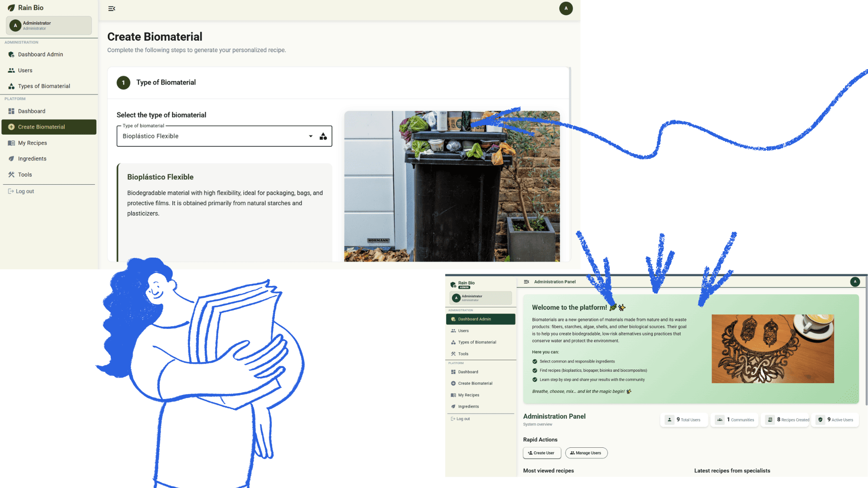Click the 'Select the type of biomaterial' label
The image size is (868, 488).
161,115
